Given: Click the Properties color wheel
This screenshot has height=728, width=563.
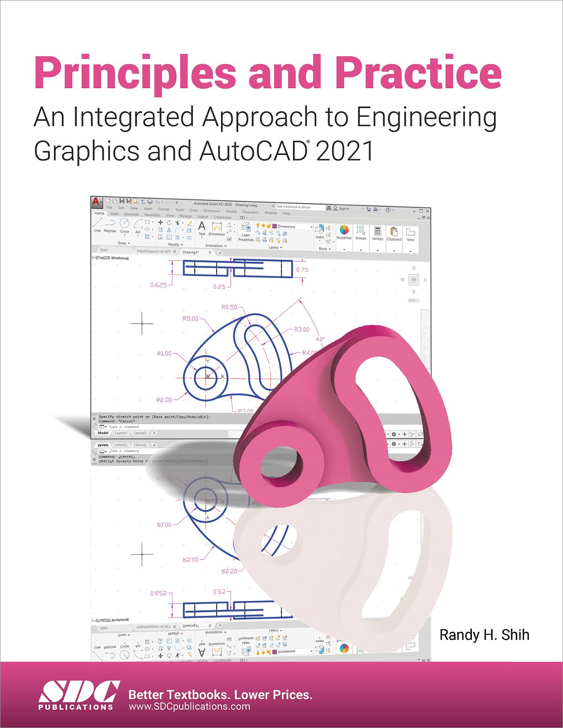Looking at the screenshot, I should pyautogui.click(x=344, y=230).
